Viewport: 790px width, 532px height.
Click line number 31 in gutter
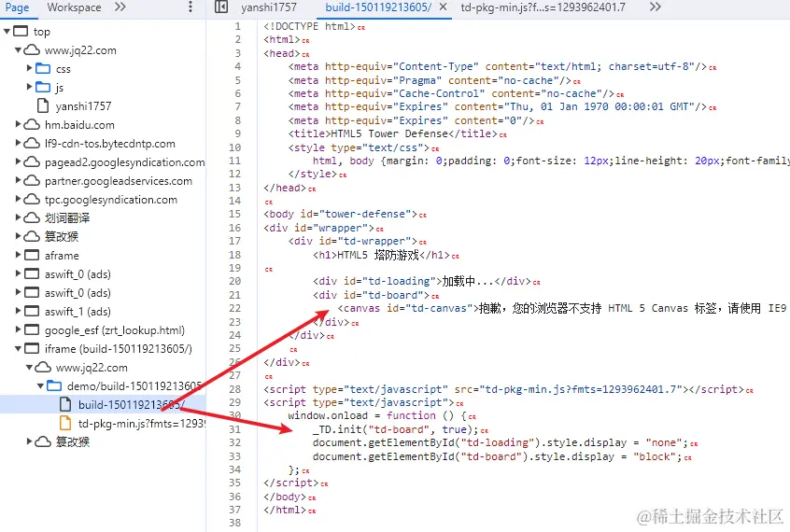pos(234,429)
